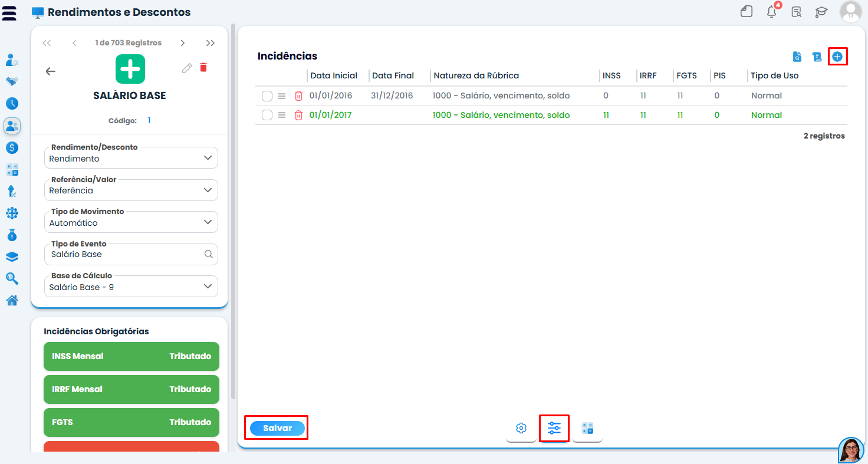Open the person-with-gear sidebar icon
Image resolution: width=868 pixels, height=464 pixels.
(x=12, y=60)
